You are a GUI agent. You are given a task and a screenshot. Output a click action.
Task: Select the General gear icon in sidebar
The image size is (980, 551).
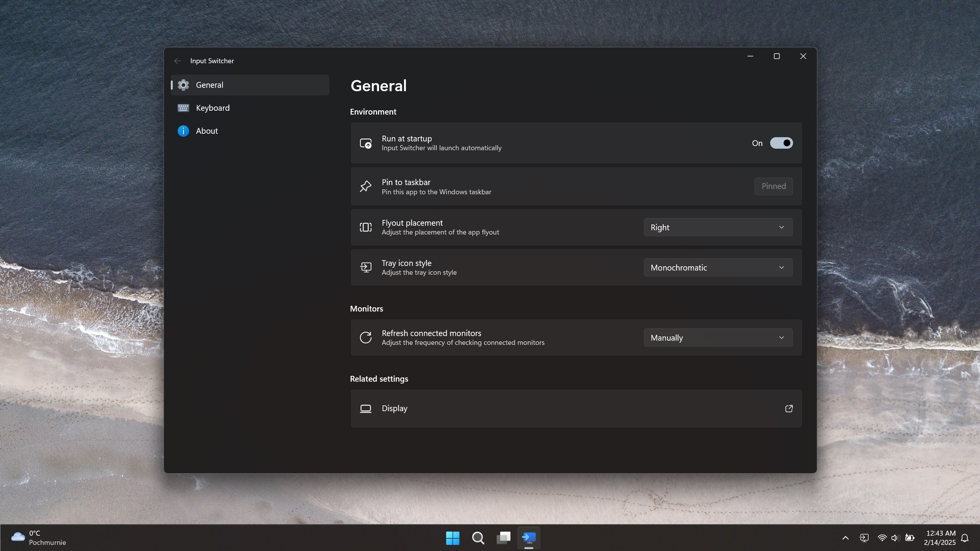pyautogui.click(x=183, y=85)
